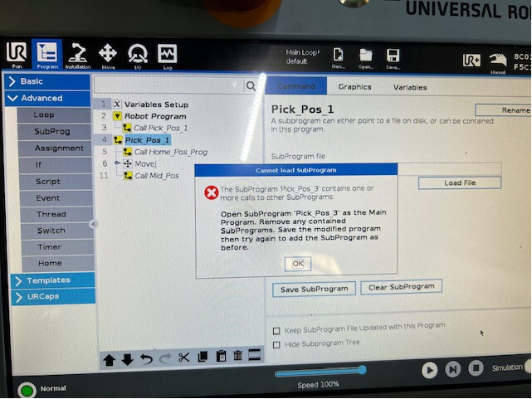The width and height of the screenshot is (532, 399).
Task: Expand the MoveJ node
Action: tap(117, 163)
